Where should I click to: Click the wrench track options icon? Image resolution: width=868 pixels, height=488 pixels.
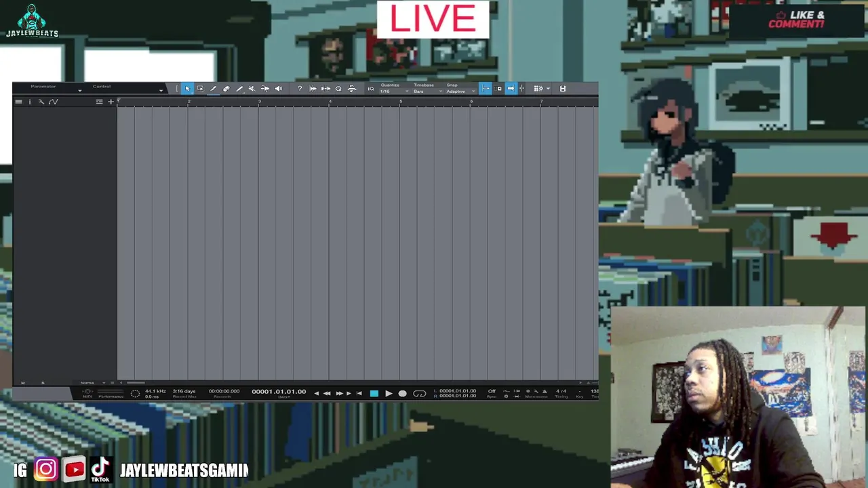pyautogui.click(x=41, y=102)
